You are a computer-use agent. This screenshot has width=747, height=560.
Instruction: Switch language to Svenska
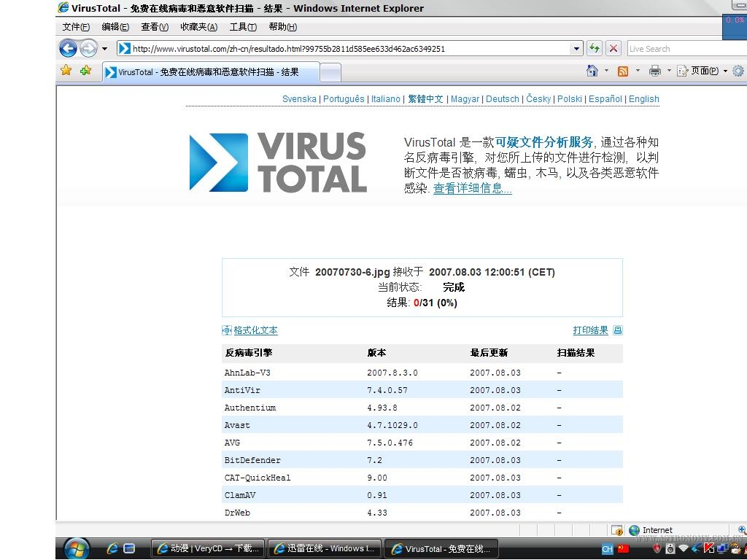click(x=299, y=98)
